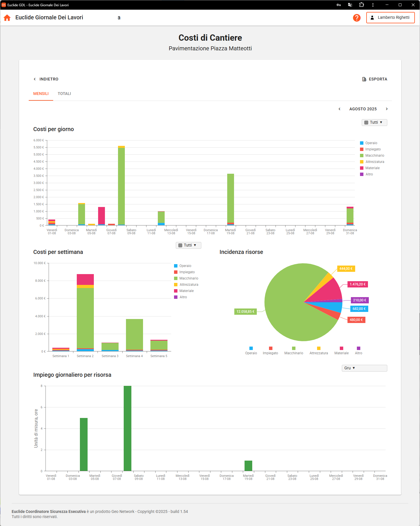Image resolution: width=420 pixels, height=526 pixels.
Task: Open the Tutti dropdown above Costi per giorno
Action: click(x=374, y=123)
